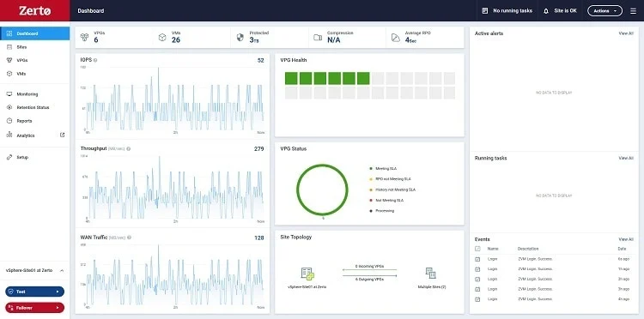Open the Actions dropdown
644x319 pixels.
(605, 11)
